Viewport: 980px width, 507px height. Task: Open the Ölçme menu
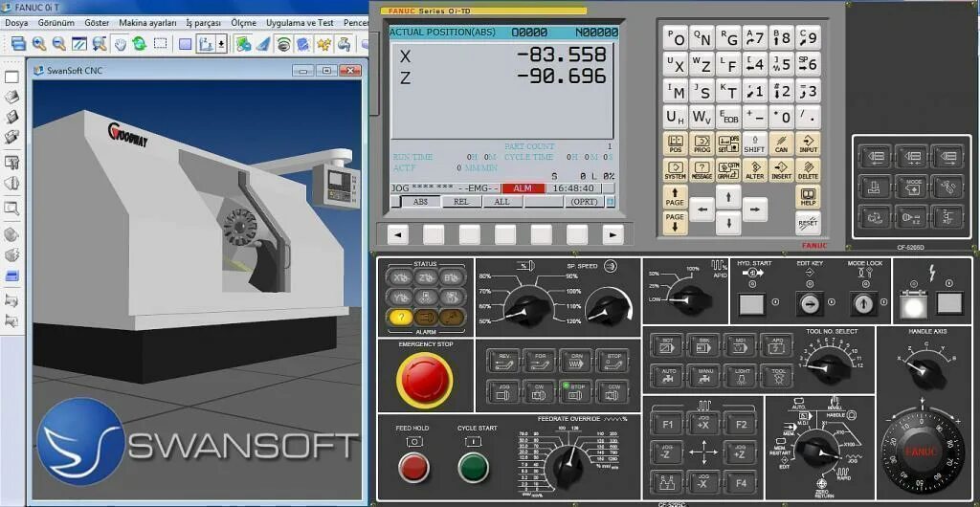[244, 22]
